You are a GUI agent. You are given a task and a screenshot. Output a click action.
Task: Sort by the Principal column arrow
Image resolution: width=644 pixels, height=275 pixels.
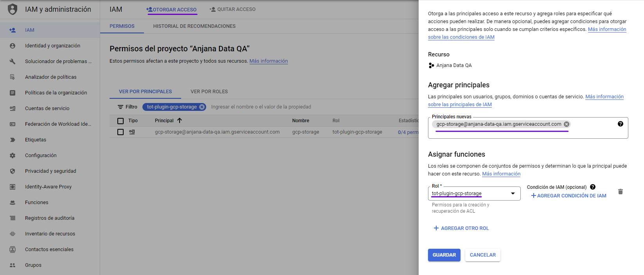pos(180,121)
